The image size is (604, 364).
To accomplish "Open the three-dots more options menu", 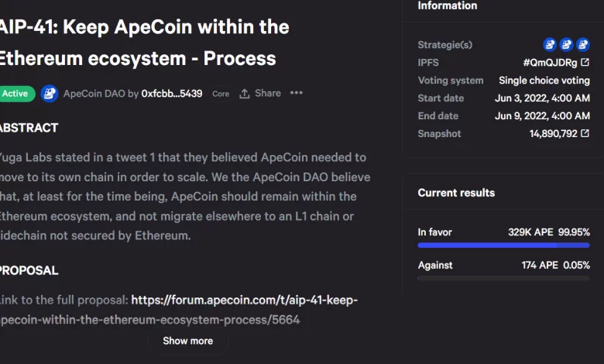I will pyautogui.click(x=297, y=93).
